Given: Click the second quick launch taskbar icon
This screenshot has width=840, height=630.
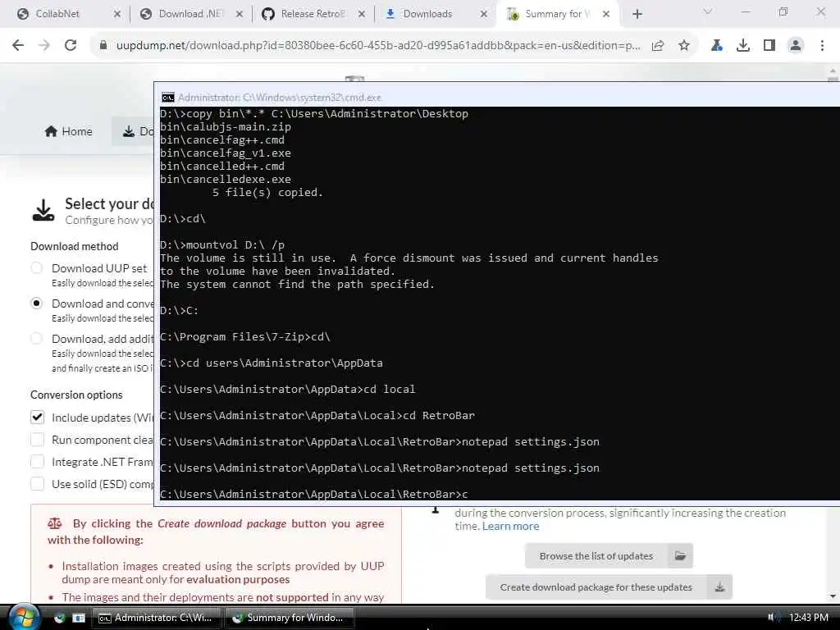Looking at the screenshot, I should coord(79,618).
